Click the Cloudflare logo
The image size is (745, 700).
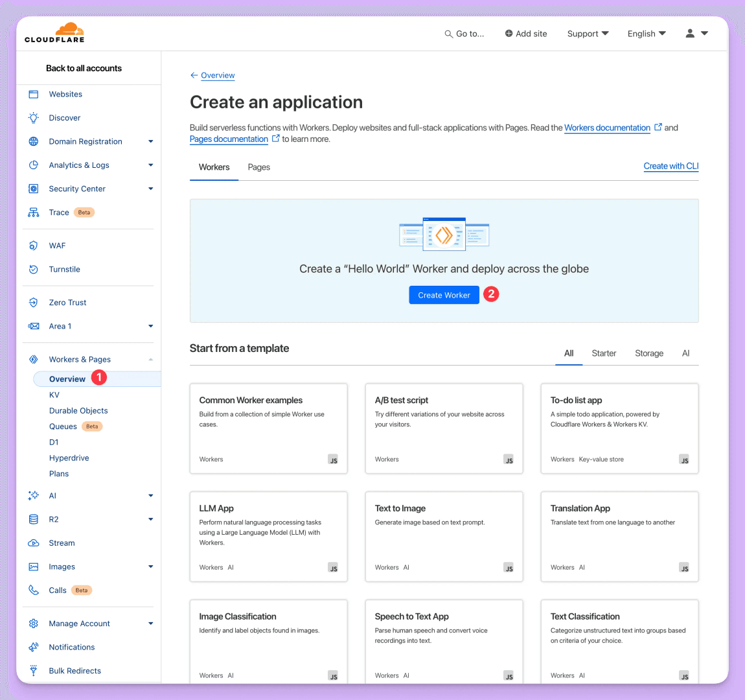(54, 32)
